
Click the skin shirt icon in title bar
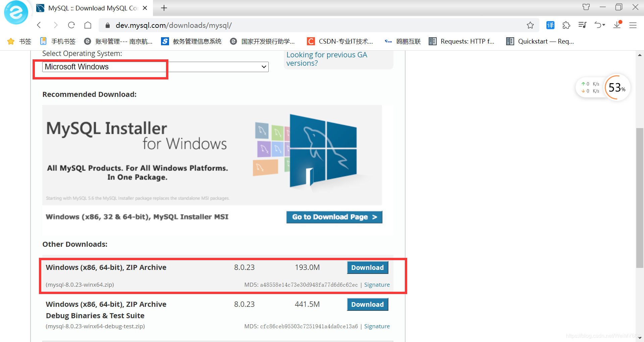coord(586,7)
